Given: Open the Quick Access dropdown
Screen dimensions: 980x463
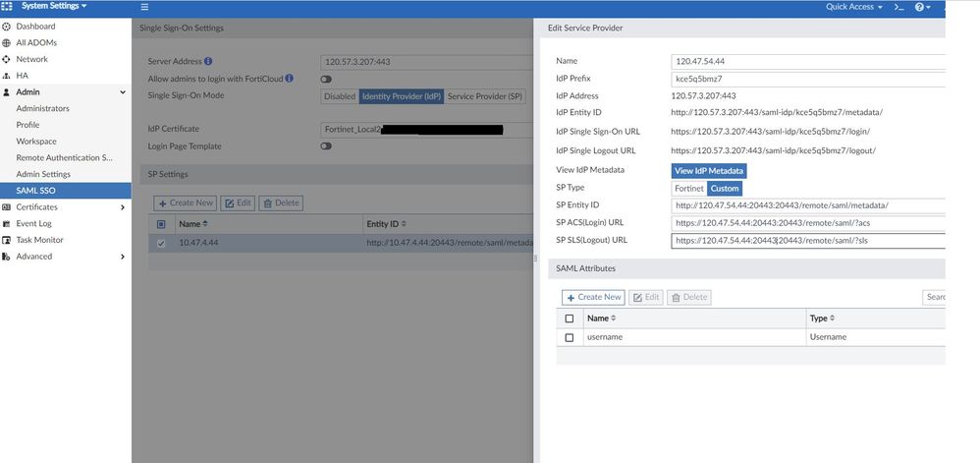Looking at the screenshot, I should tap(853, 7).
